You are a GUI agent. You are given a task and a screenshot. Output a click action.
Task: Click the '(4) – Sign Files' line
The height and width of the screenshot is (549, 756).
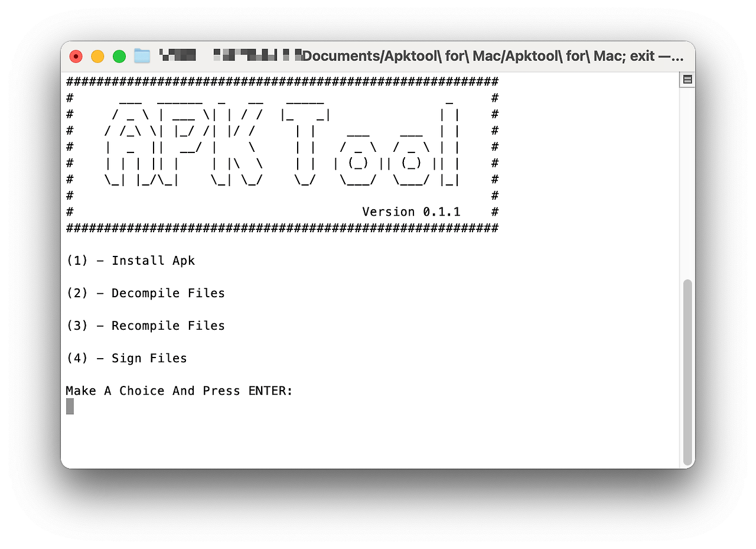point(126,358)
